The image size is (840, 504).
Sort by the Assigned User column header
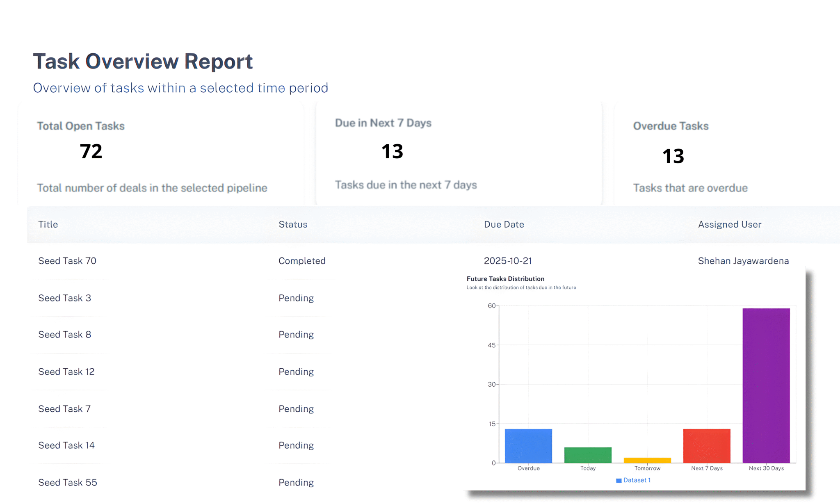click(730, 224)
